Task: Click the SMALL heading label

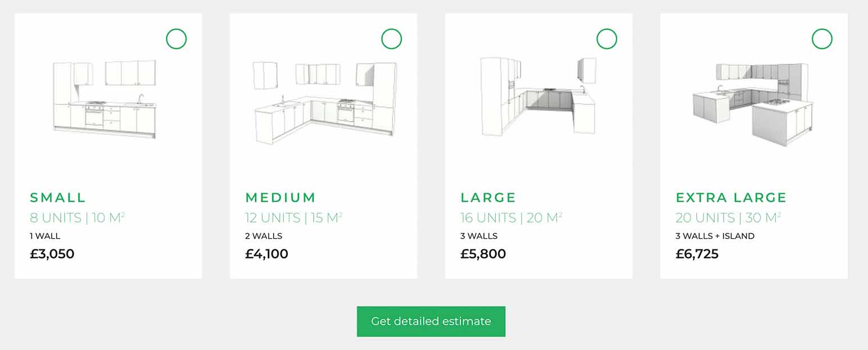Action: 58,197
